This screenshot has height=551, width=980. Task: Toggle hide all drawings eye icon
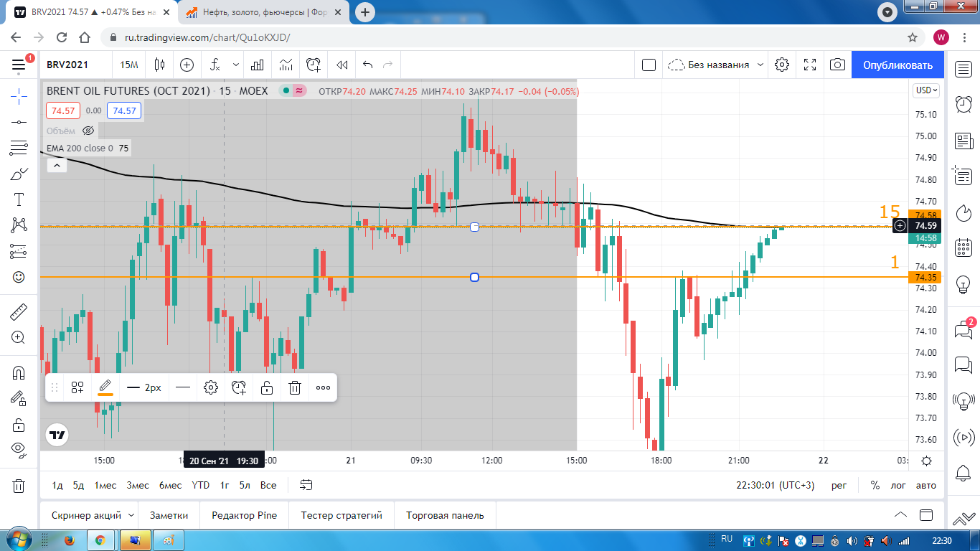(x=19, y=450)
